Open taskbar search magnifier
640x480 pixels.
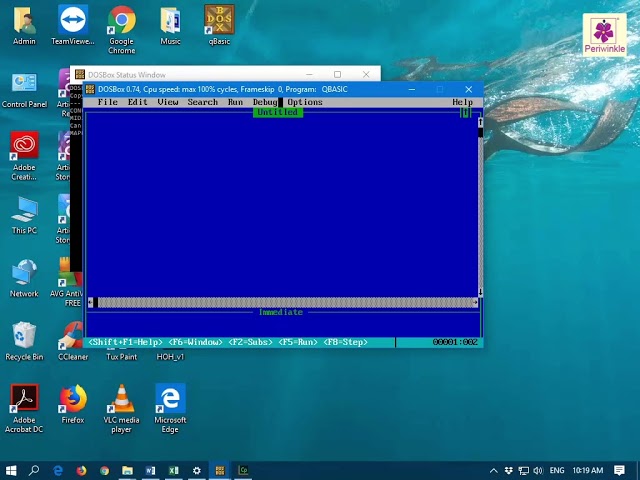(x=34, y=471)
